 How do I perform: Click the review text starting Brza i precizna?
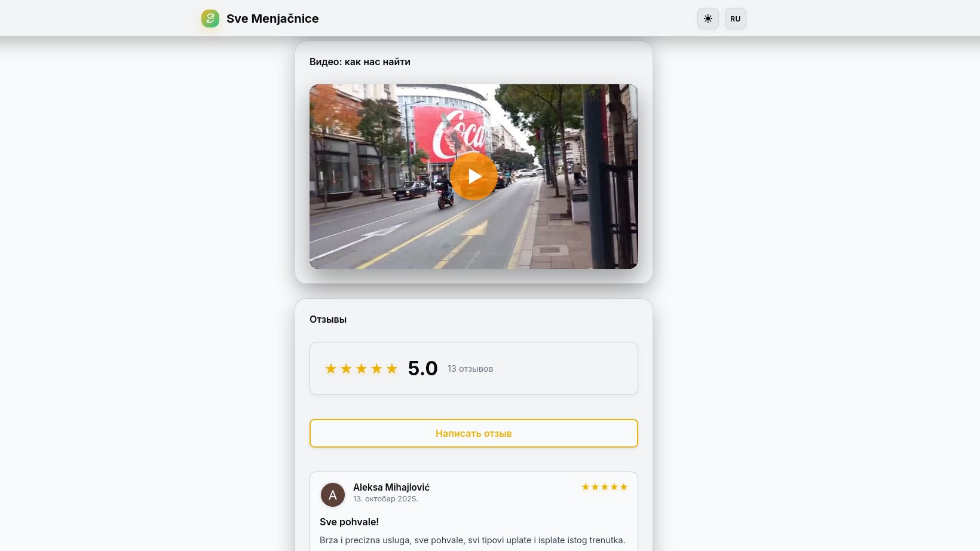[x=473, y=540]
